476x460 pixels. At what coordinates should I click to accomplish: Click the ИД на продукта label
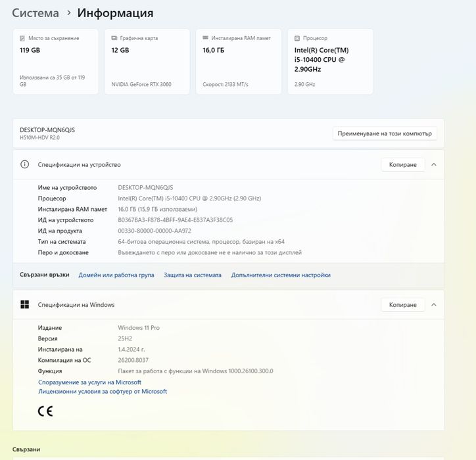point(60,231)
